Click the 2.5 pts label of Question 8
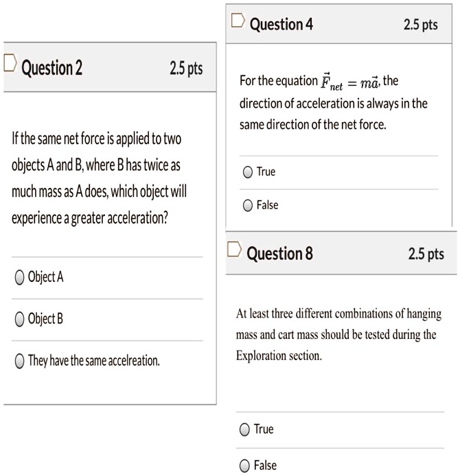This screenshot has height=476, width=460. point(426,254)
